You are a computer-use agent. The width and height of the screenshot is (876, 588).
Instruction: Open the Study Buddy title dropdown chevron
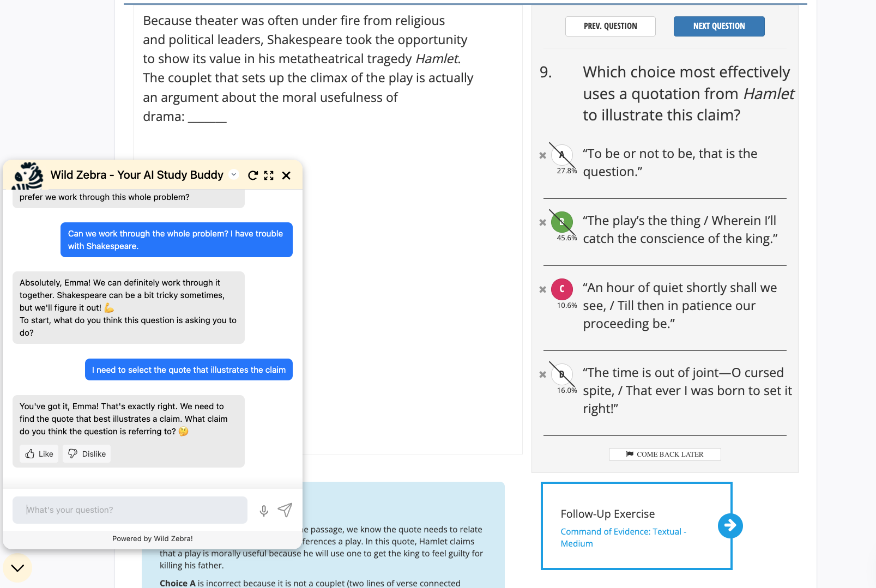pyautogui.click(x=234, y=175)
